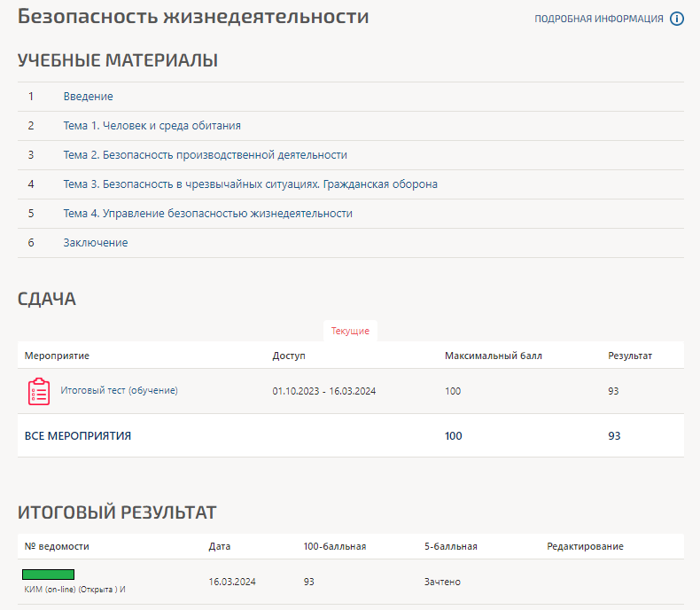
Task: Open the Подробная информация link
Action: (x=599, y=19)
